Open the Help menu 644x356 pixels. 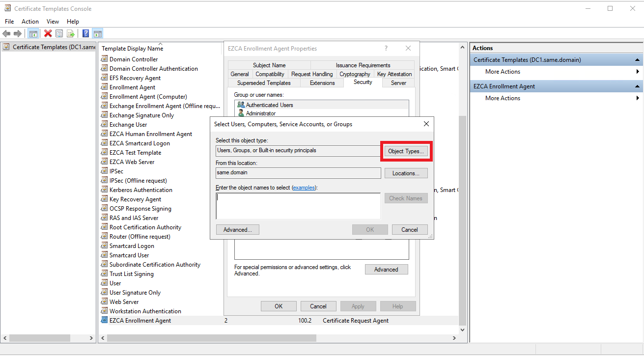coord(73,22)
